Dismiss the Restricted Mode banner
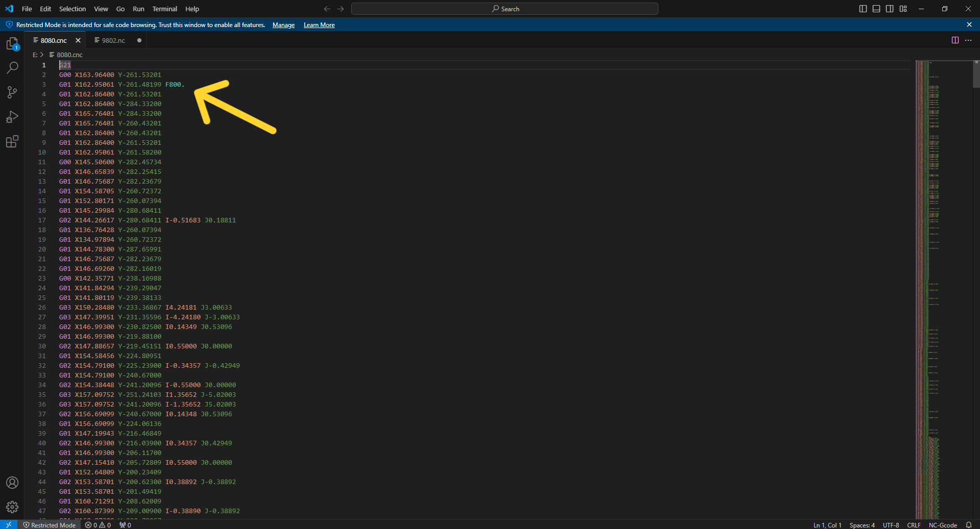The image size is (980, 529). pos(969,24)
